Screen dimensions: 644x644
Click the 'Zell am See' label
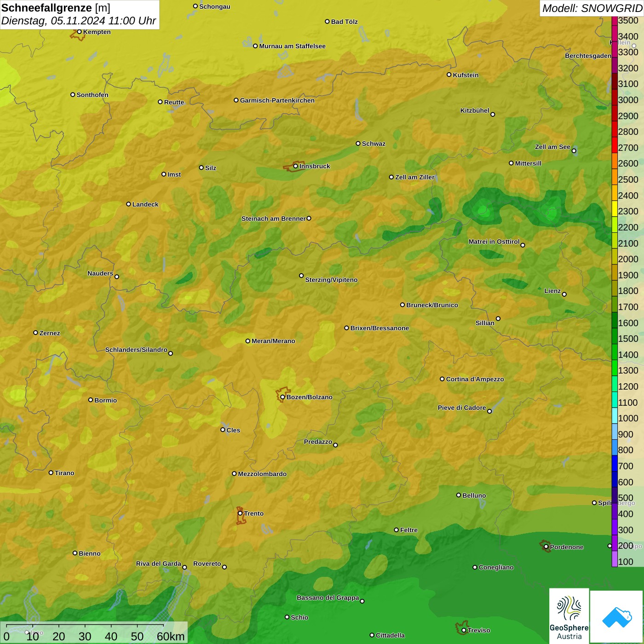point(552,147)
